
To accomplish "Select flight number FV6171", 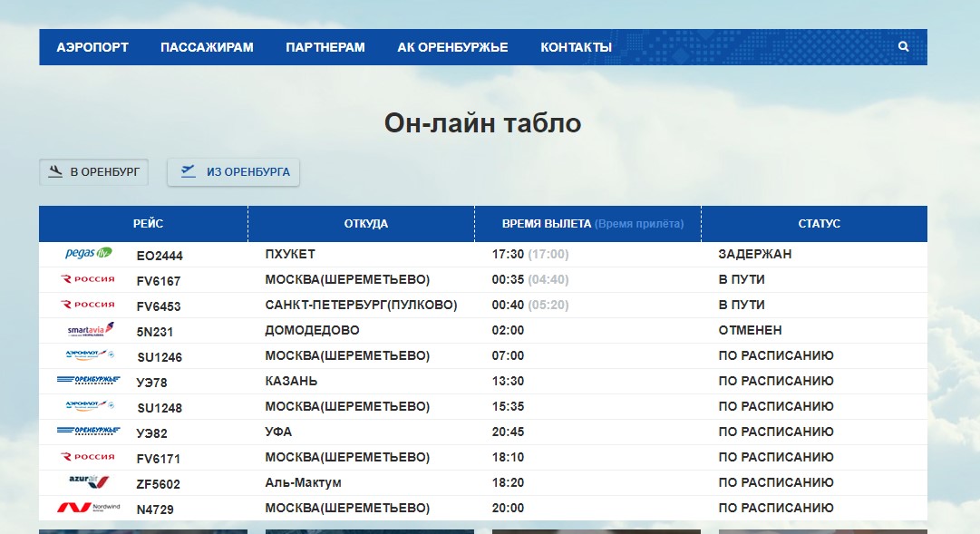I will (x=158, y=459).
